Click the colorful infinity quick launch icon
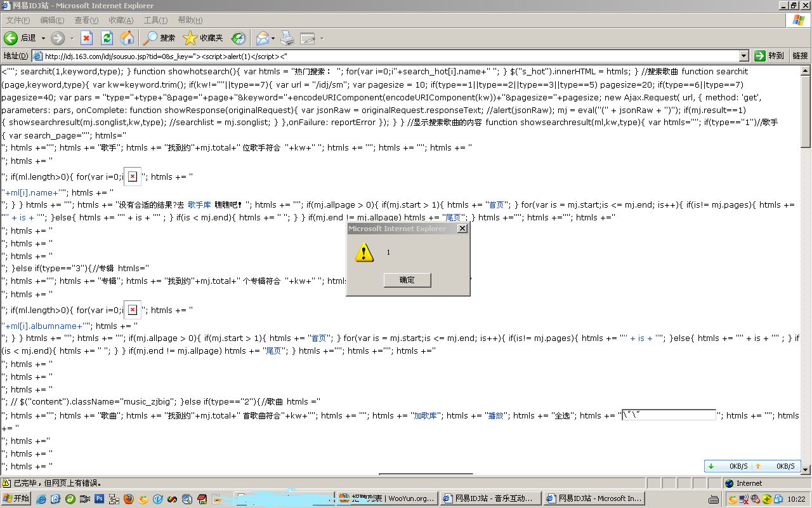The height and width of the screenshot is (508, 812). tap(172, 499)
